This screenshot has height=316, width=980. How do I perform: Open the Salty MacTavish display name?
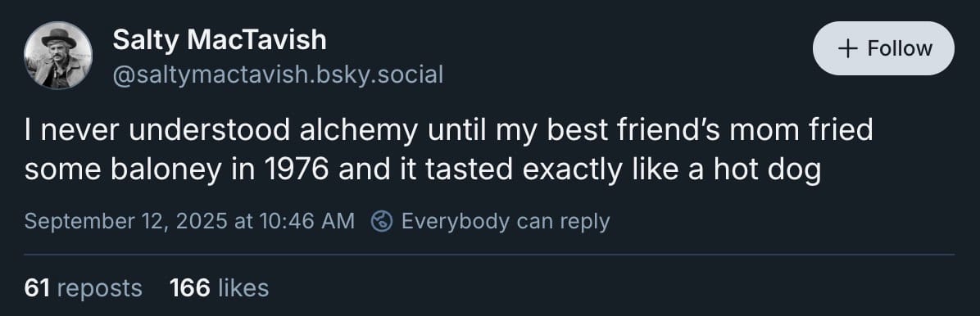(220, 41)
